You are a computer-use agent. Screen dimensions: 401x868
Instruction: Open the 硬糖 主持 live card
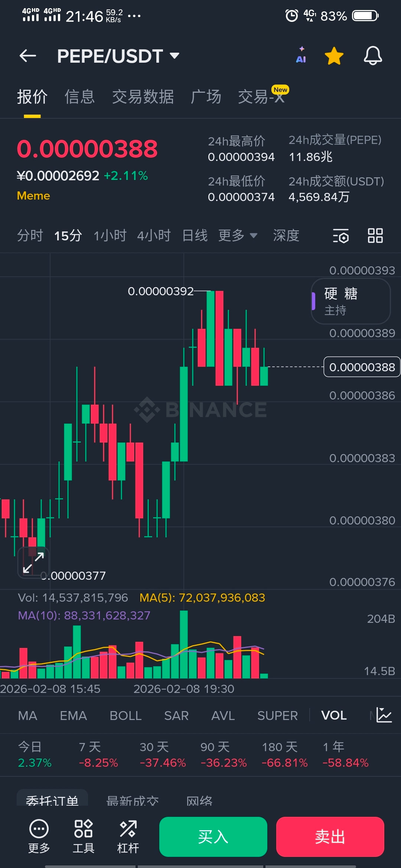pos(351,301)
